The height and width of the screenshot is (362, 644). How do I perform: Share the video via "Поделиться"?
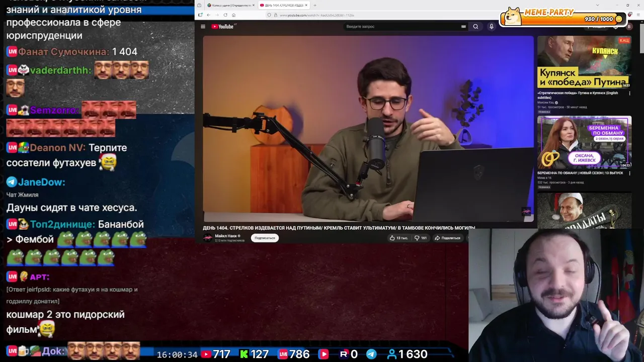(448, 238)
